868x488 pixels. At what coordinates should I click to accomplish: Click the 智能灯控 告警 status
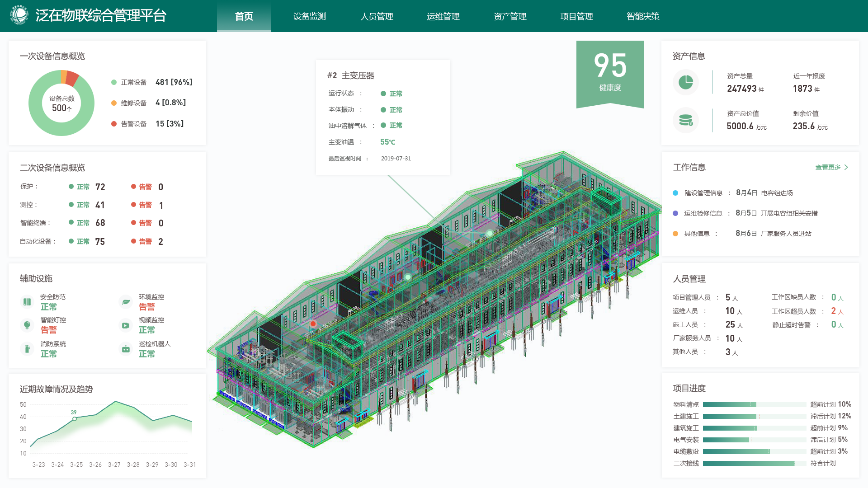[48, 330]
